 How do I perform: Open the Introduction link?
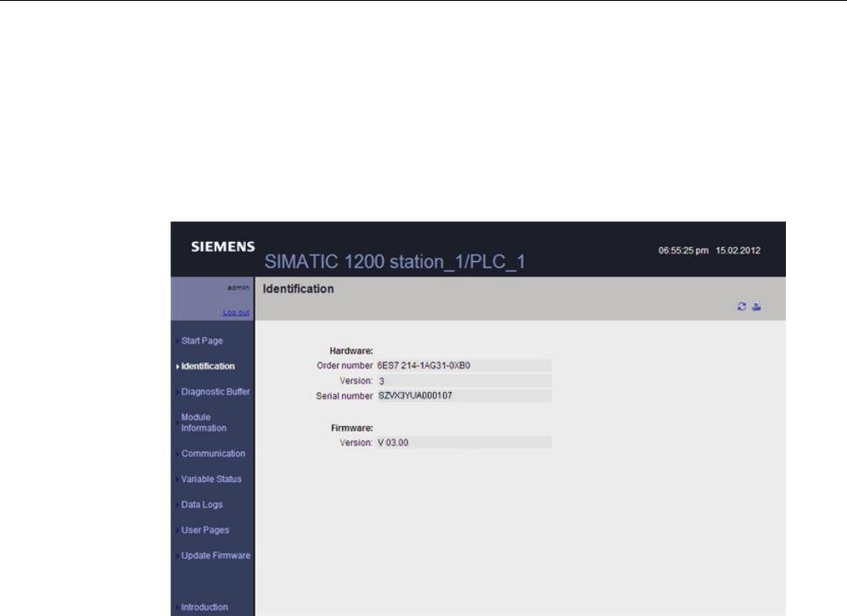205,607
